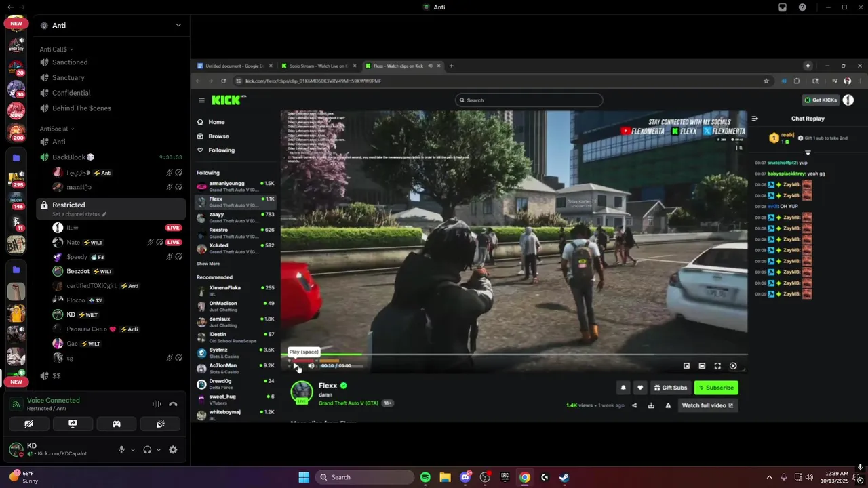Mute the Kick clip volume icon
The image size is (868, 488).
[x=311, y=366]
